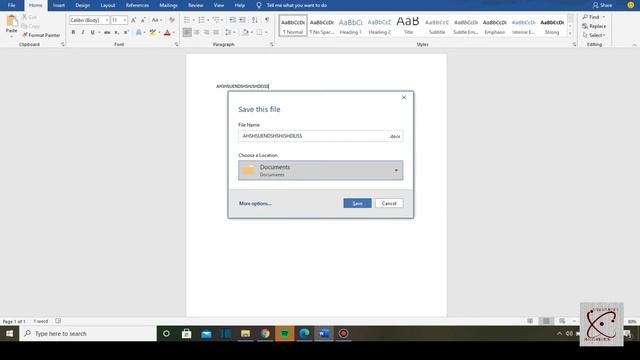The width and height of the screenshot is (640, 360).
Task: Toggle Underline formatting
Action: 93,32
